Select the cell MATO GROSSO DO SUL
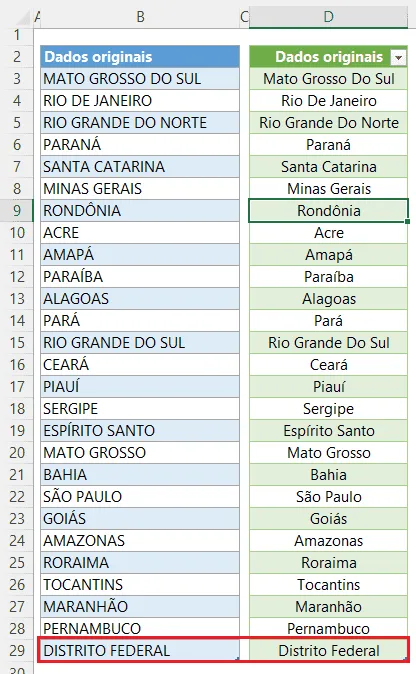416x674 pixels. (x=140, y=79)
